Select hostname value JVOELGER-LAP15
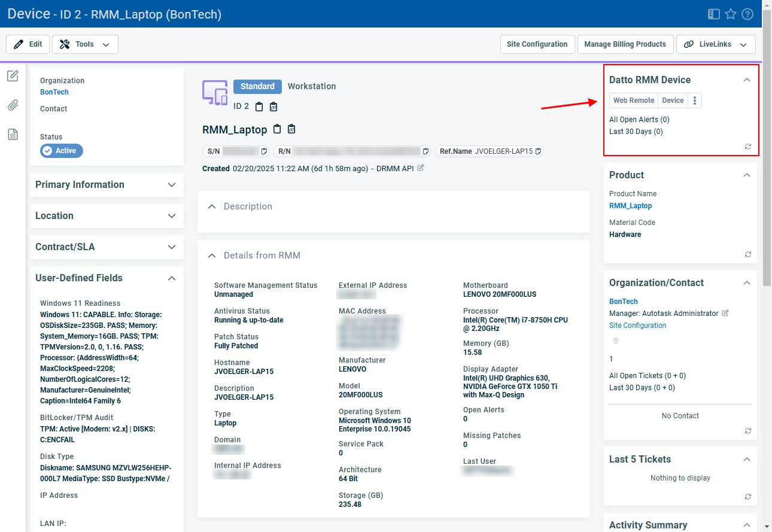The width and height of the screenshot is (772, 532). click(x=244, y=372)
